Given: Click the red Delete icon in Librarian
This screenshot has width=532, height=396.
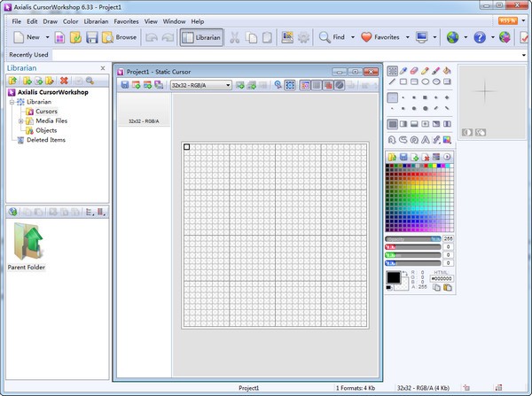Looking at the screenshot, I should click(64, 81).
